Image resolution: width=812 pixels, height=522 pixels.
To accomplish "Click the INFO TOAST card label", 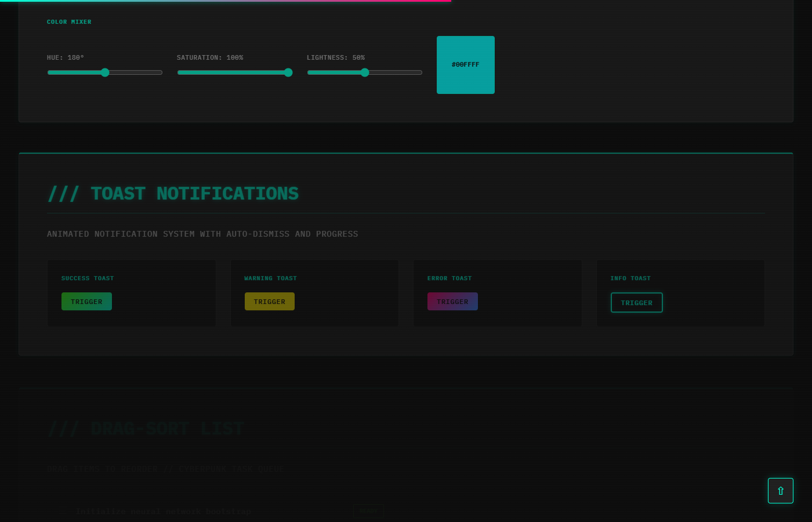I will click(630, 278).
